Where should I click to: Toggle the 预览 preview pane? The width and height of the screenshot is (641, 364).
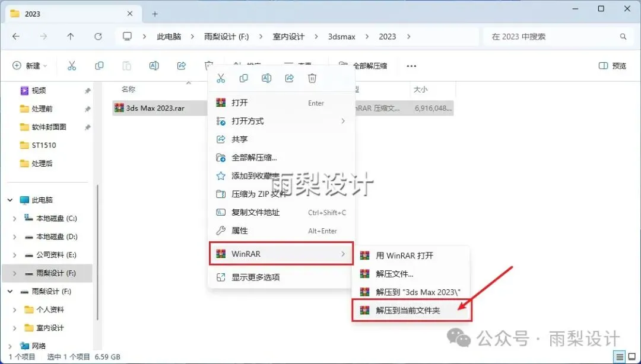pos(613,66)
